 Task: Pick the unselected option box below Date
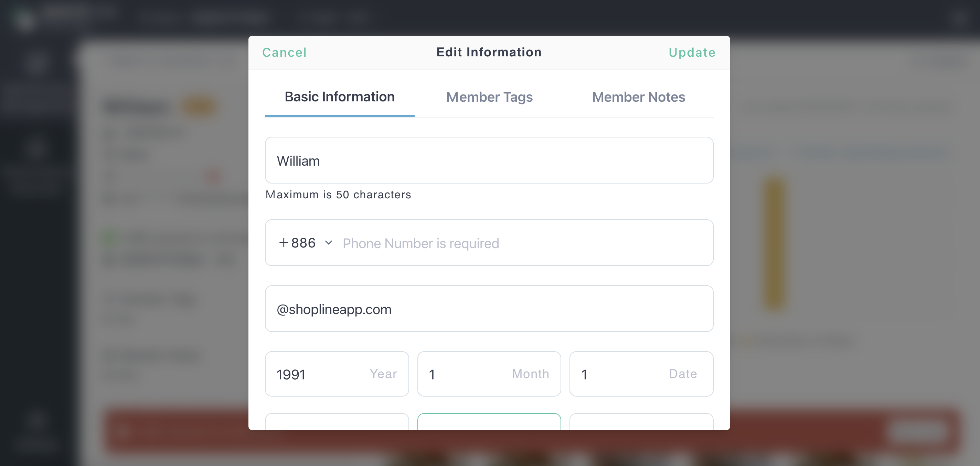point(641,422)
